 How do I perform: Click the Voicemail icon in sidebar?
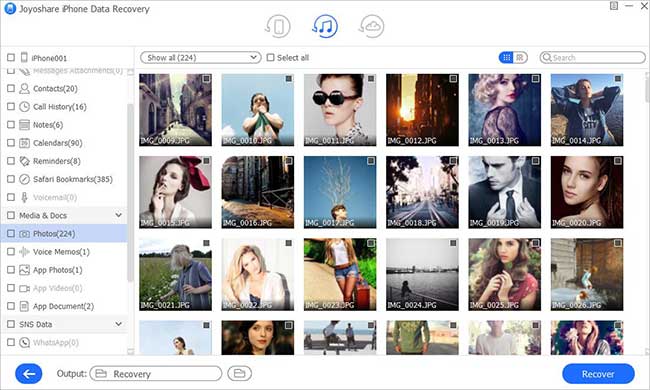pos(24,197)
